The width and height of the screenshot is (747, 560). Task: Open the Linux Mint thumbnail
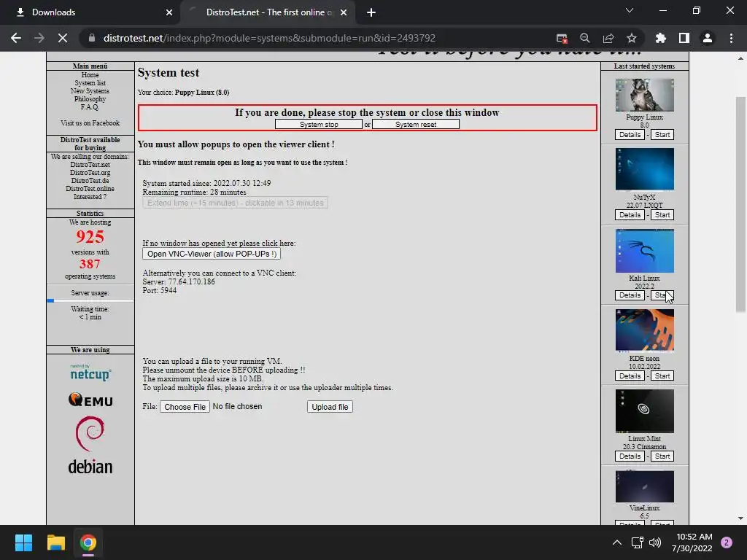[x=645, y=411]
